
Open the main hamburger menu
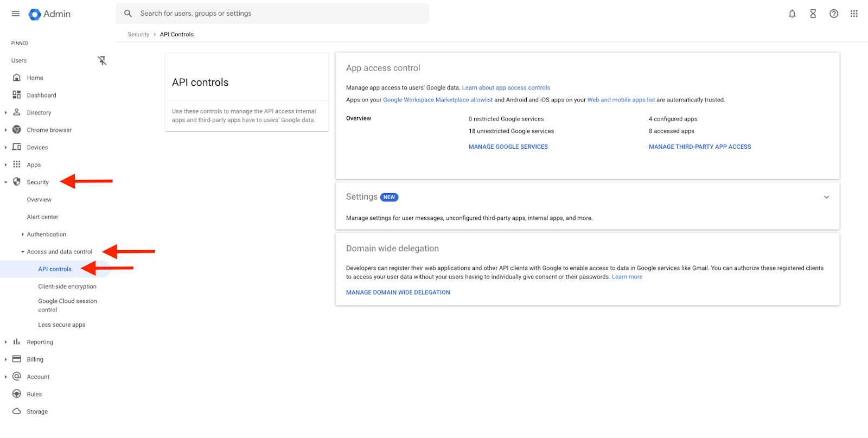point(16,14)
